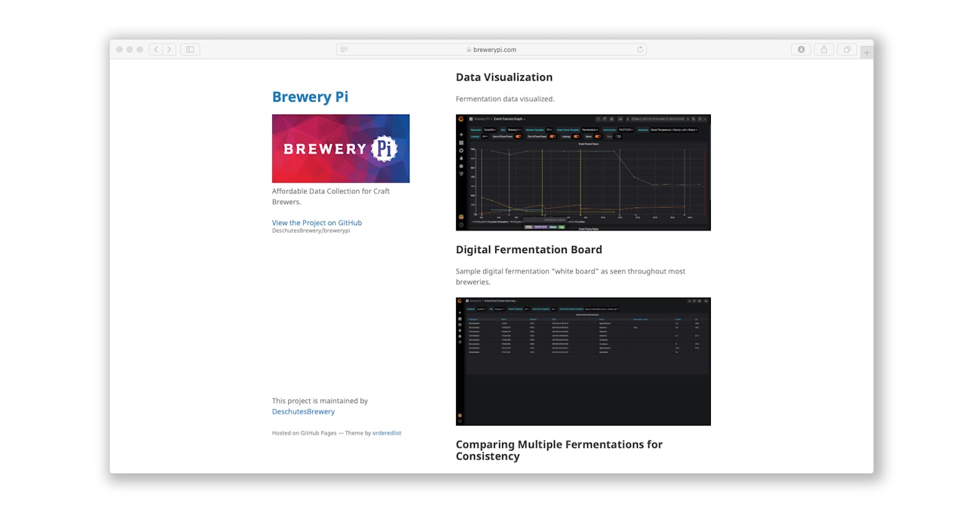Select the brewerypi.com address field
Screen dimensions: 980x510
pyautogui.click(x=492, y=50)
